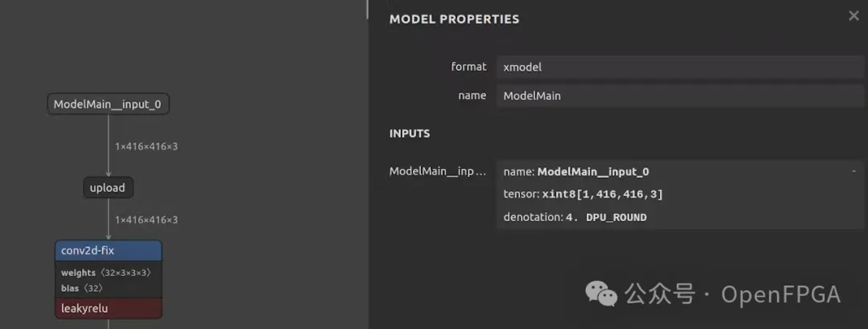Click the MODEL PROPERTIES panel title
The height and width of the screenshot is (329, 868).
tap(454, 19)
